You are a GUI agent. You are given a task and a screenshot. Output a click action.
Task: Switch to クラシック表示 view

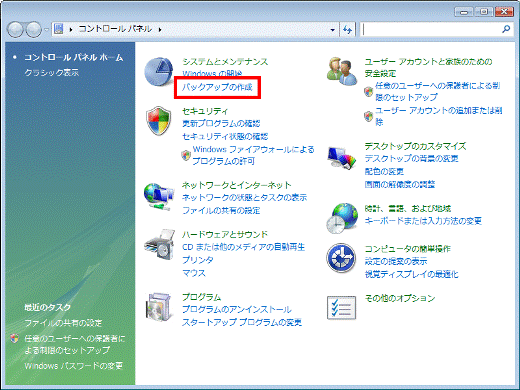(x=51, y=72)
